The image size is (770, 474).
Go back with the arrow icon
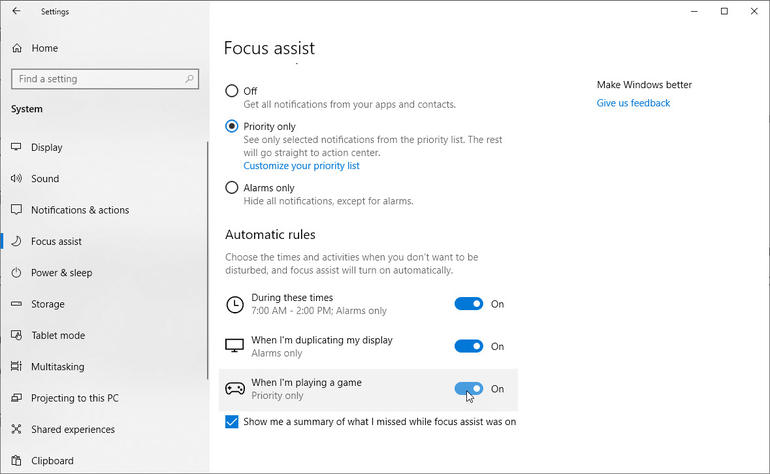tap(16, 11)
